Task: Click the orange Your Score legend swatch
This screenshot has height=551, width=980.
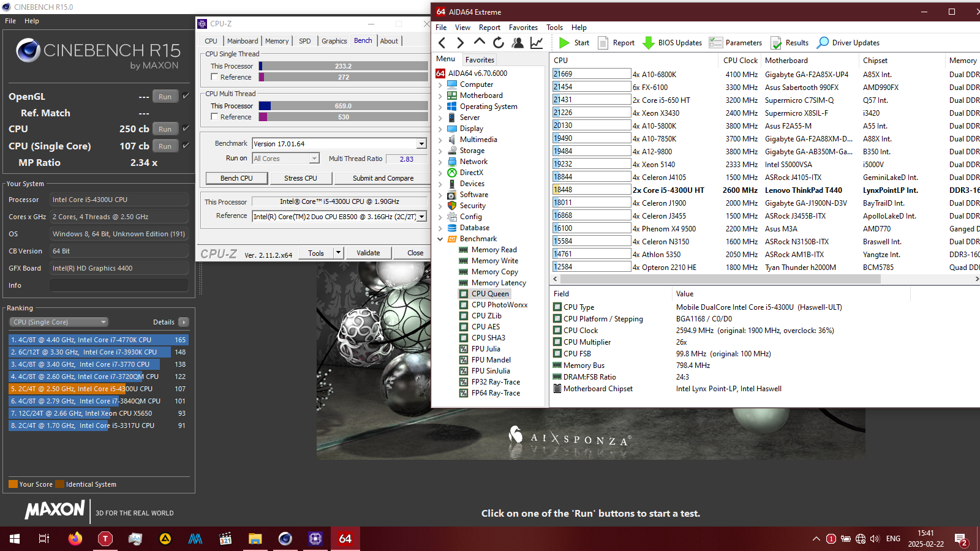Action: click(13, 484)
